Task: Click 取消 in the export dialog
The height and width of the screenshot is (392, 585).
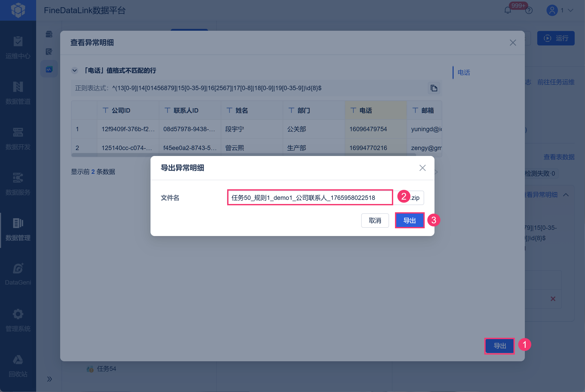Action: (375, 220)
